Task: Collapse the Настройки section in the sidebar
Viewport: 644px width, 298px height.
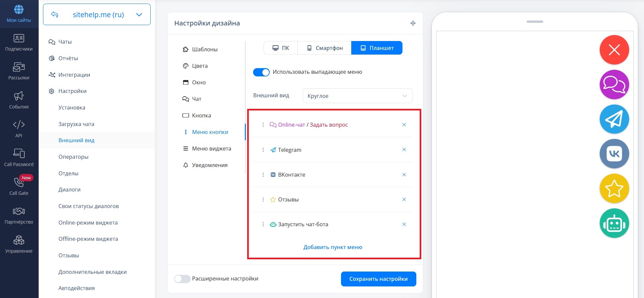Action: (72, 91)
